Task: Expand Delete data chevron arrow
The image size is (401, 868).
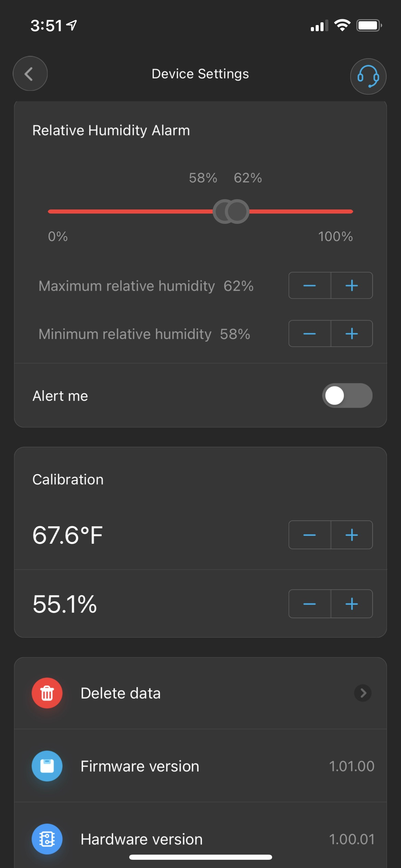Action: pyautogui.click(x=363, y=693)
